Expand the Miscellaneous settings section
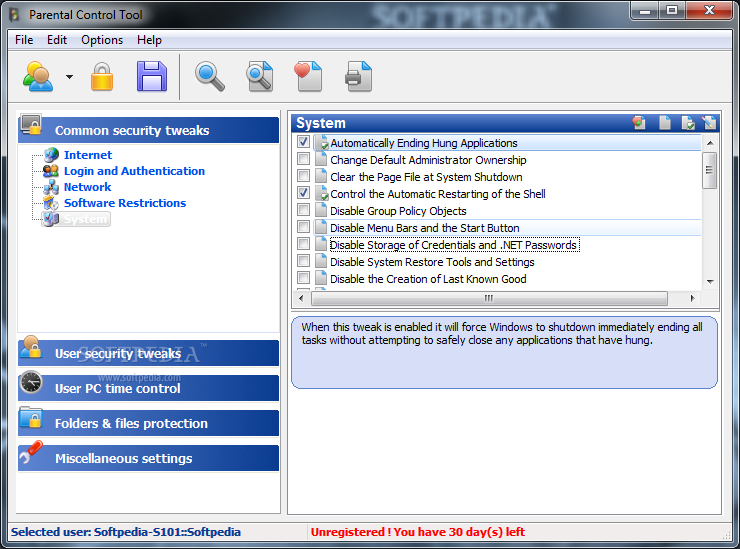740x549 pixels. click(x=148, y=458)
